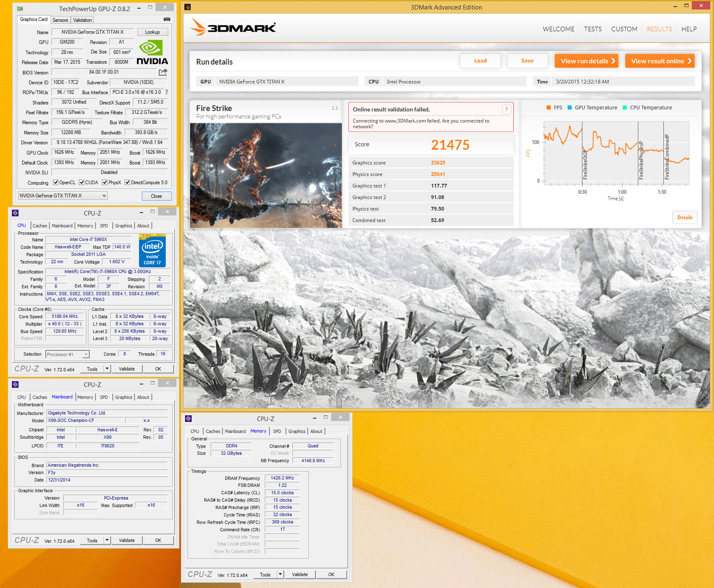The image size is (714, 588).
Task: Click the GPU-Z title bar app icon
Action: point(20,9)
